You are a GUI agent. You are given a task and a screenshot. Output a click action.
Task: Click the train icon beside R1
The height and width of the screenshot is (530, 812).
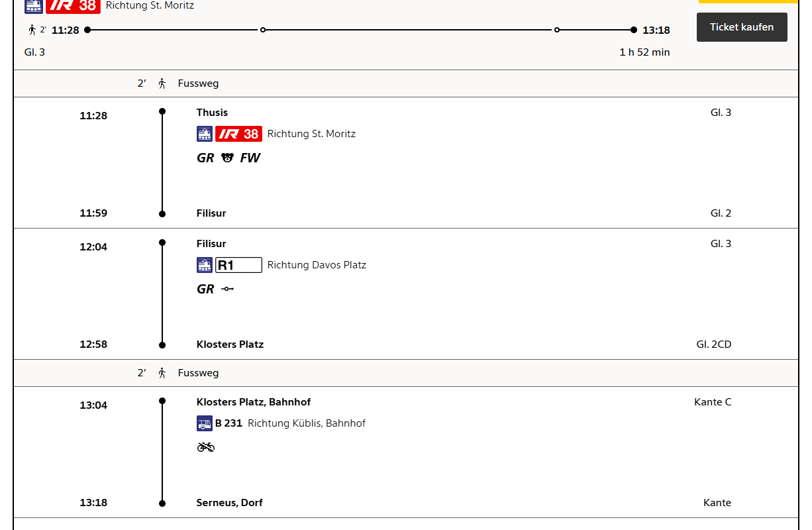[205, 265]
